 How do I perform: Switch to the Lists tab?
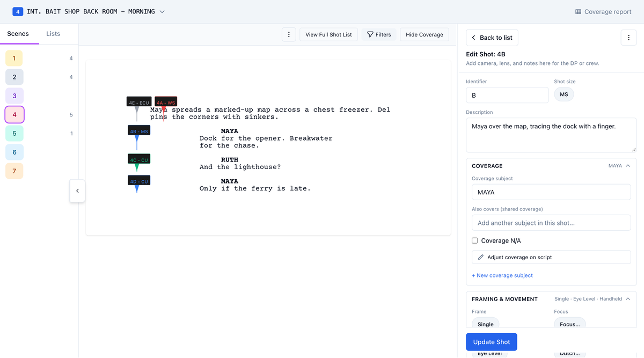[53, 34]
